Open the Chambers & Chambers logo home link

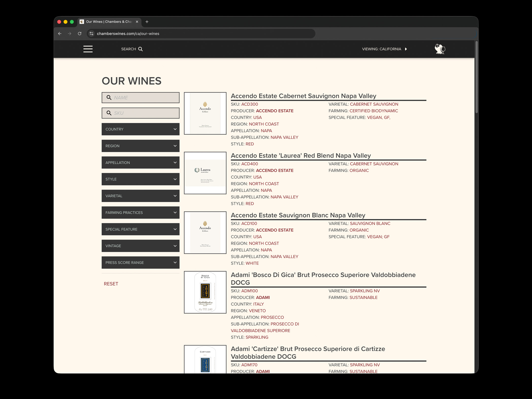(440, 49)
